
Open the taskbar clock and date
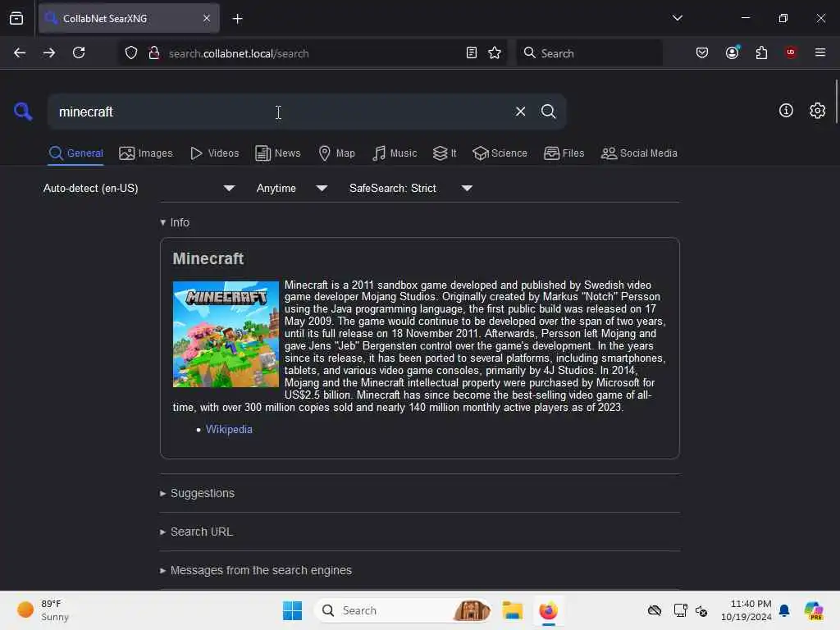(746, 610)
